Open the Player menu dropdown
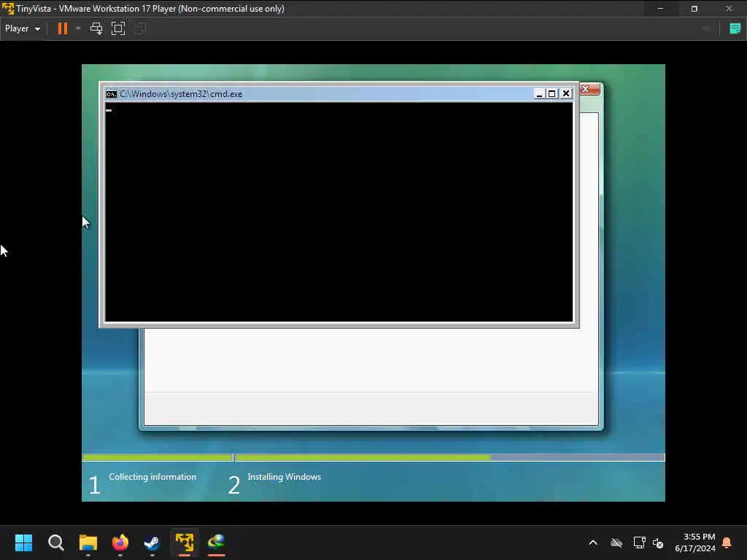Screen dimensions: 747x560 click(x=23, y=28)
